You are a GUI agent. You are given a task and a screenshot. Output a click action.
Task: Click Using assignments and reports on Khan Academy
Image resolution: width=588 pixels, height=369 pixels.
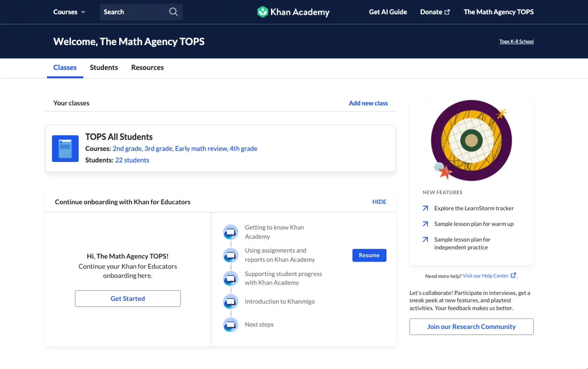(280, 255)
